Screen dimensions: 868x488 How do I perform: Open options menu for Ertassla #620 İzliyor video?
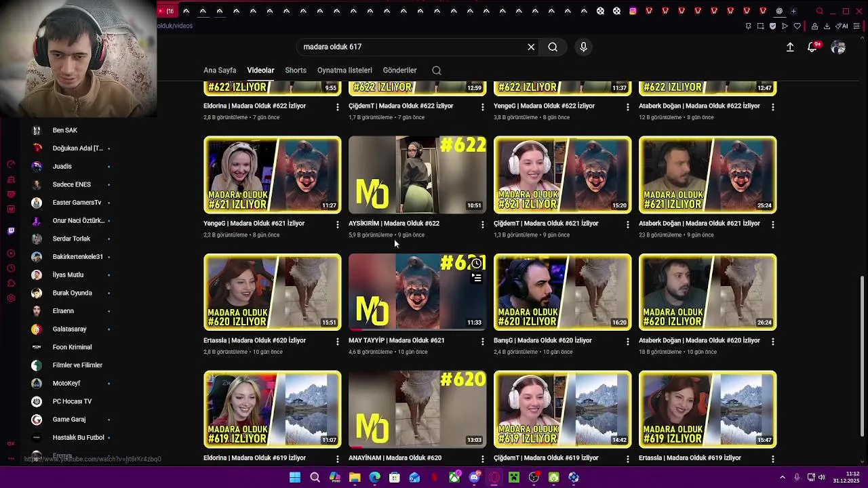click(x=338, y=342)
